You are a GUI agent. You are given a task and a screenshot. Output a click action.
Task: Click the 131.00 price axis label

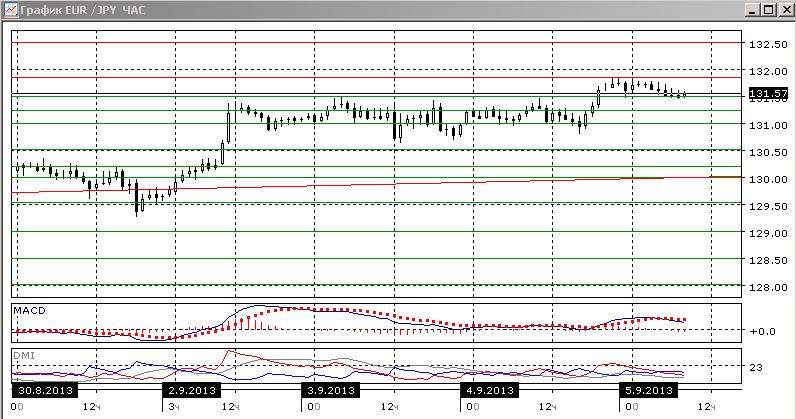(x=768, y=125)
